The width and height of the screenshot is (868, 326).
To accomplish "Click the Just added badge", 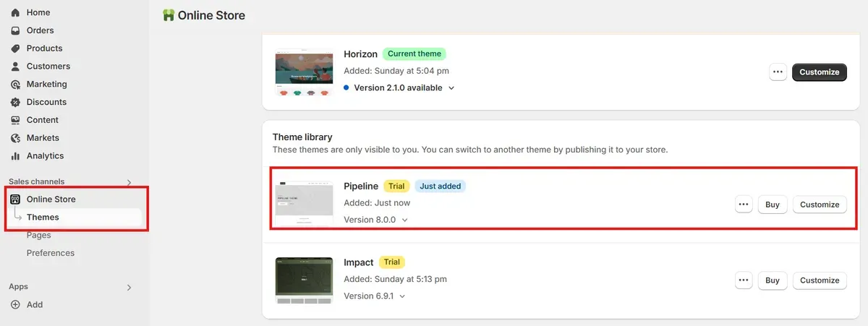I will pos(441,186).
